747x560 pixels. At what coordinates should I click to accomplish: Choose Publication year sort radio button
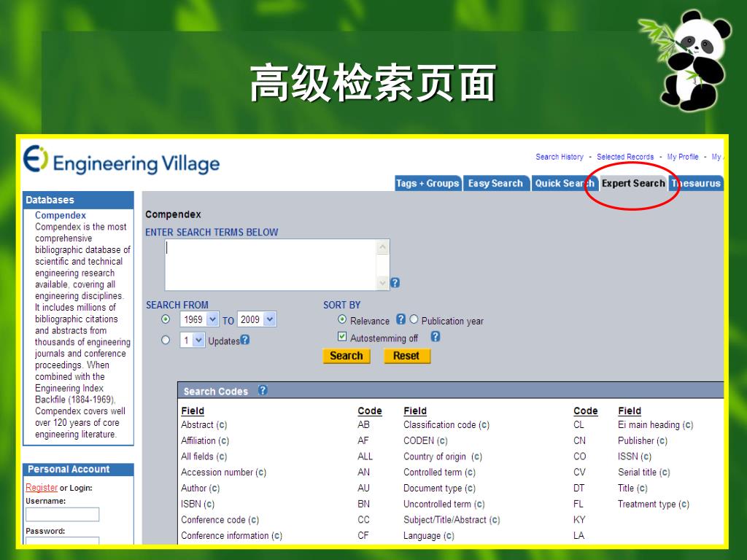[x=414, y=319]
